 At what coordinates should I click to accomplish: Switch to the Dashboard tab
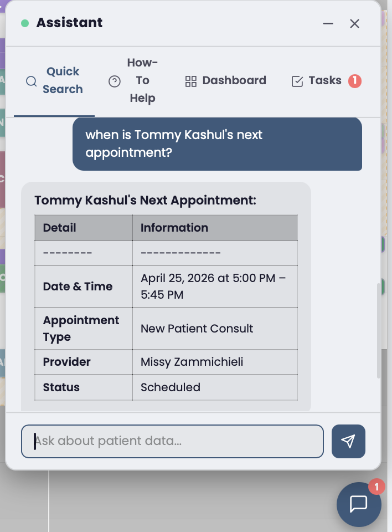pyautogui.click(x=226, y=81)
